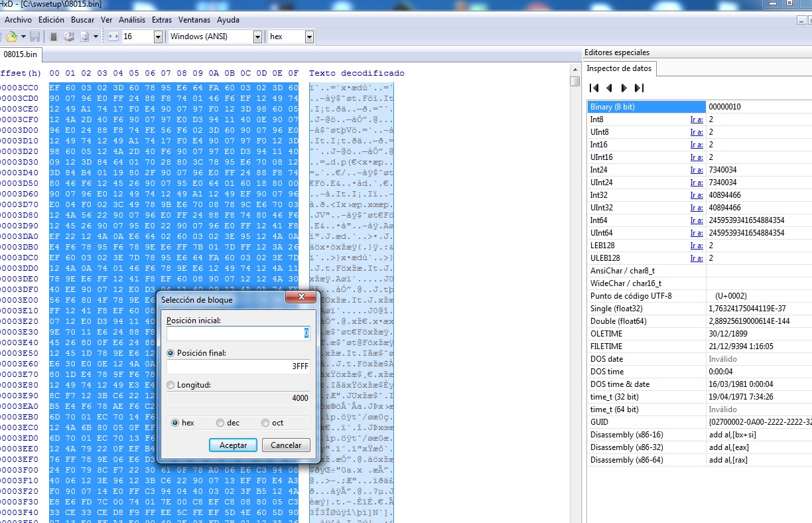812x523 pixels.
Task: Choose the dec radio option
Action: pyautogui.click(x=220, y=423)
